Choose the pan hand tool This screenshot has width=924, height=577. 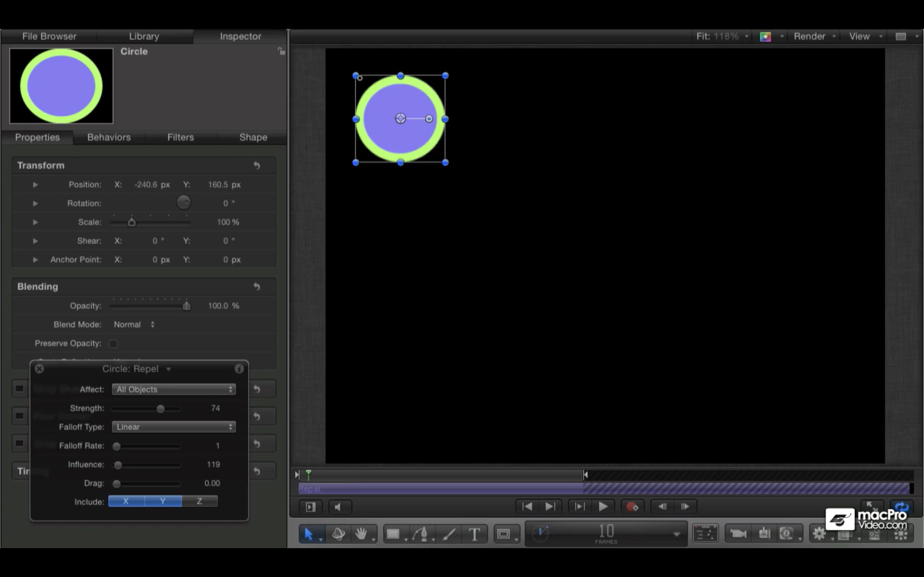(x=362, y=534)
